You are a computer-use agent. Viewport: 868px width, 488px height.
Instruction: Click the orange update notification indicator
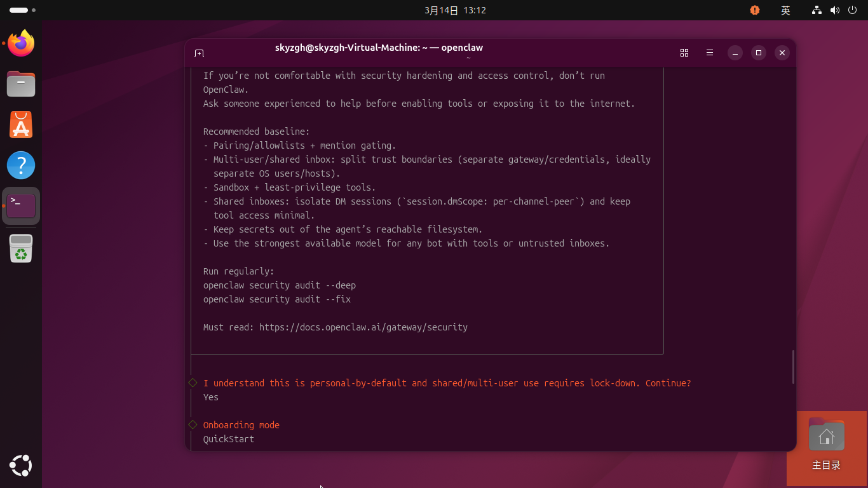[754, 10]
